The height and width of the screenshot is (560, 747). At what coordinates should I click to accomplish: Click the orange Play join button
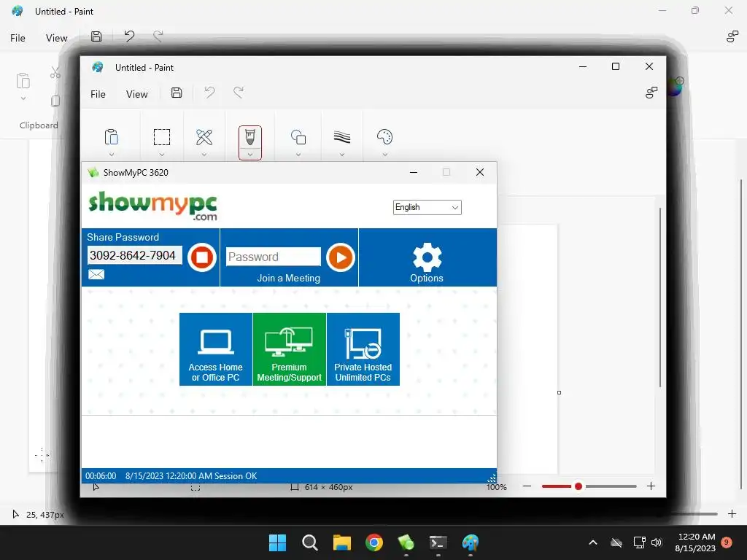pos(341,257)
